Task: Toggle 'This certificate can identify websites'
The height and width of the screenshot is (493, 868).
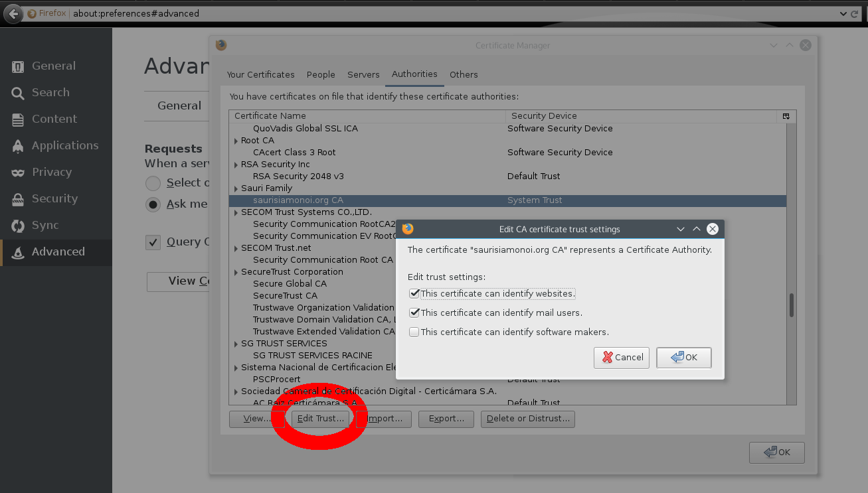Action: [414, 293]
